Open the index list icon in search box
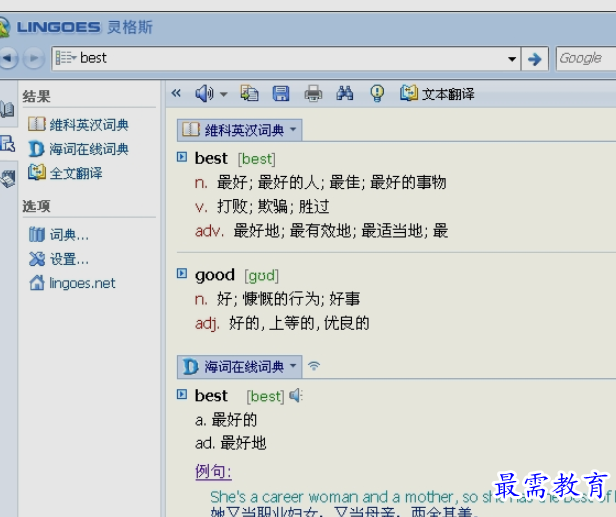 point(65,58)
